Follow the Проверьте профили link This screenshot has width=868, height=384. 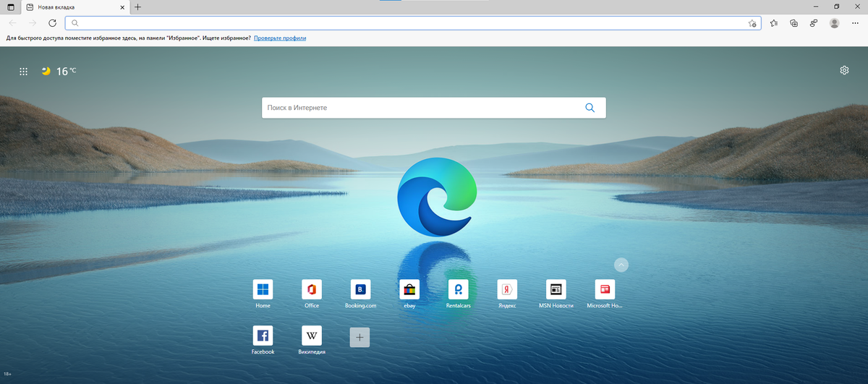[280, 38]
